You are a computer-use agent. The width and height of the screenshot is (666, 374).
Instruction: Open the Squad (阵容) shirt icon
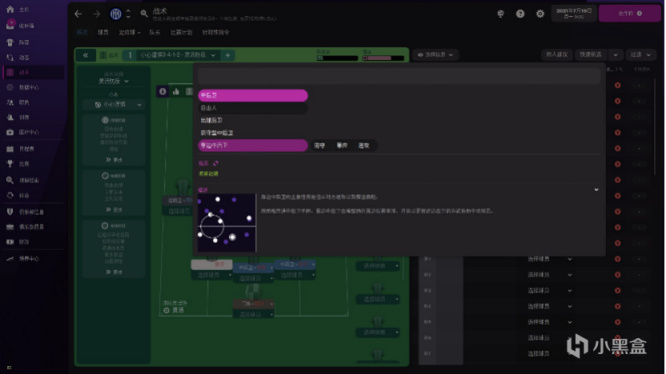tap(10, 42)
